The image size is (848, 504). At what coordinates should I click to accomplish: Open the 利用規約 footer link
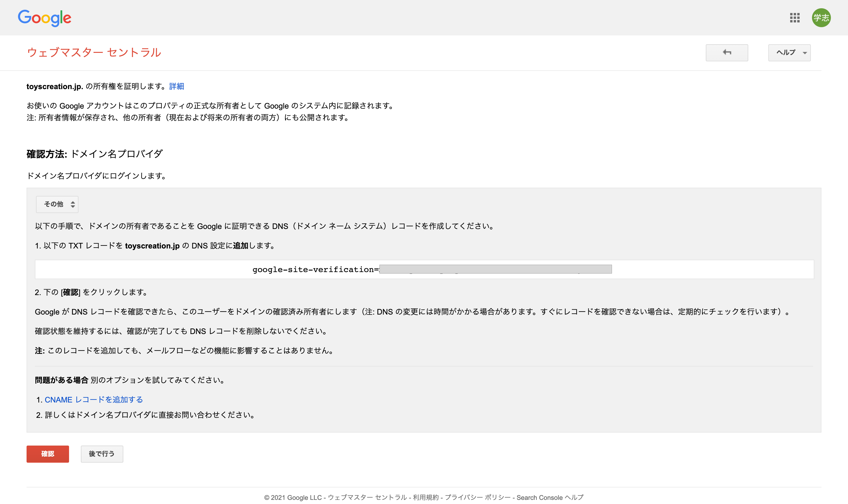pos(426,498)
